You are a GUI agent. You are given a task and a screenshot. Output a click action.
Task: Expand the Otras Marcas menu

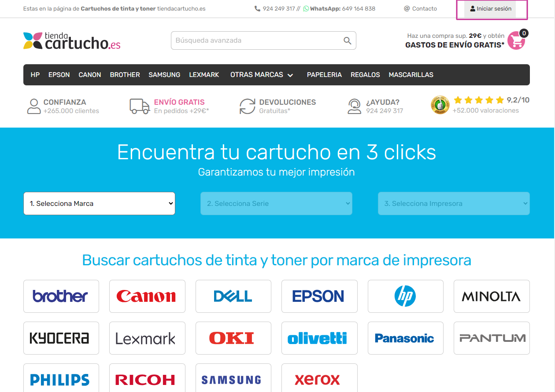pyautogui.click(x=262, y=75)
